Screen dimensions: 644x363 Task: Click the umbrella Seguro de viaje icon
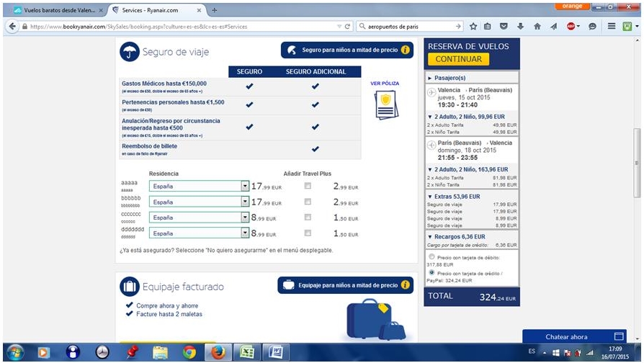[130, 52]
